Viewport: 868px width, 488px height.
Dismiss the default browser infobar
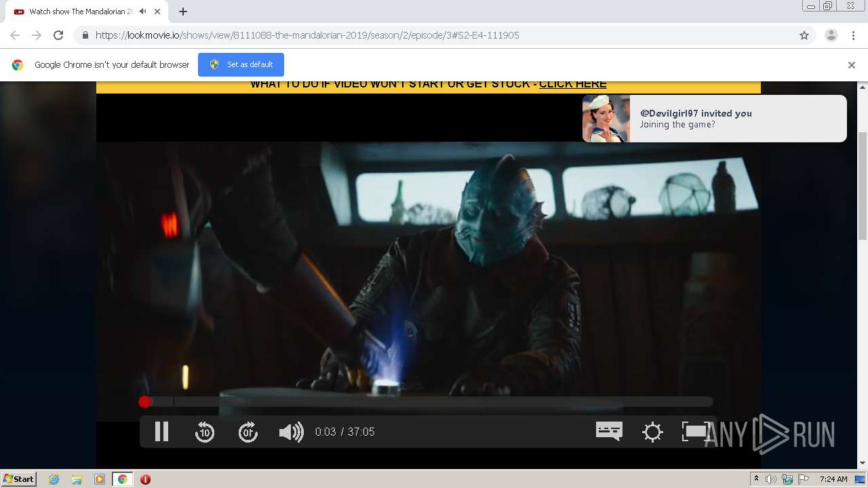852,65
